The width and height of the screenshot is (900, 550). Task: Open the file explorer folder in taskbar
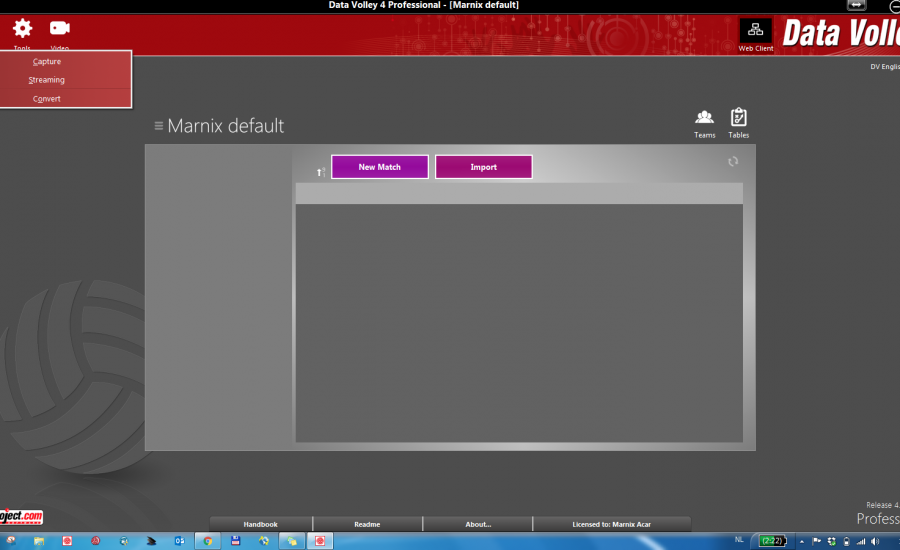pyautogui.click(x=39, y=541)
